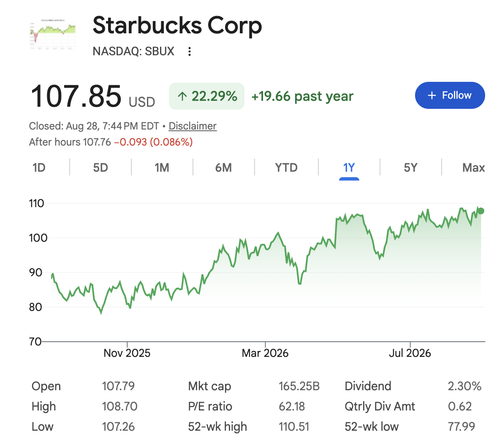Click the Starbucks chart thumbnail image
Viewport: 494px width, 448px height.
click(x=53, y=34)
